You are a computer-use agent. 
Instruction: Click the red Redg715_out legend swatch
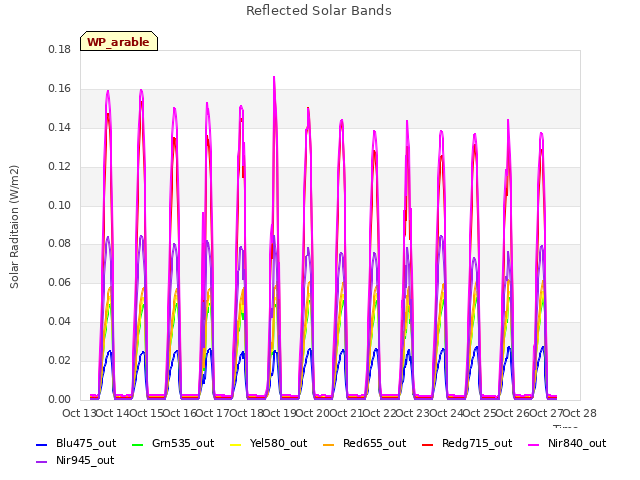428,444
